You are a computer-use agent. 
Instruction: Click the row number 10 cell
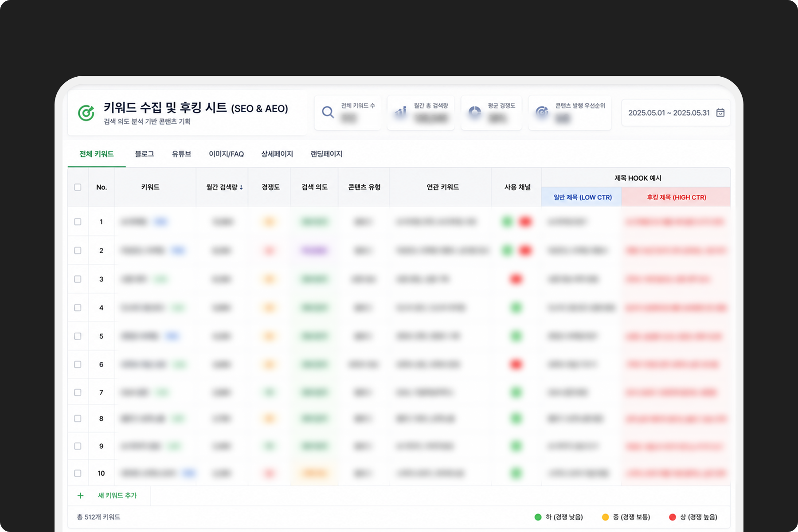click(101, 473)
